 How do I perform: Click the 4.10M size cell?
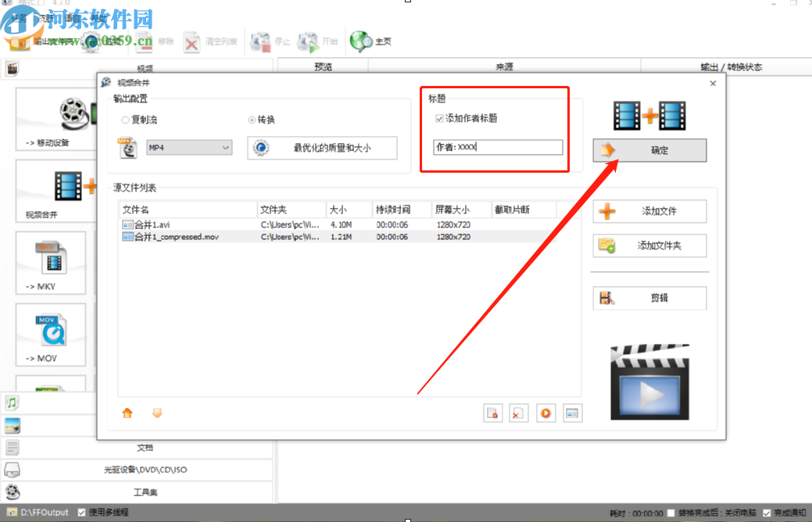342,225
